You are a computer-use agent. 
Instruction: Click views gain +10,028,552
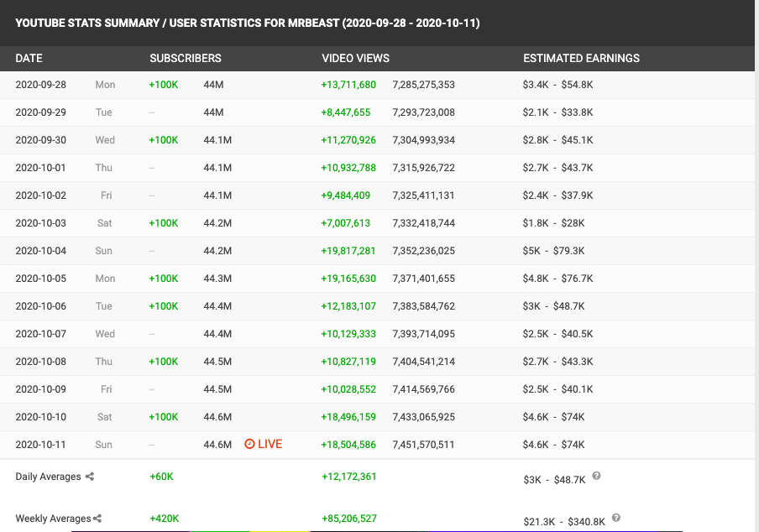click(348, 389)
